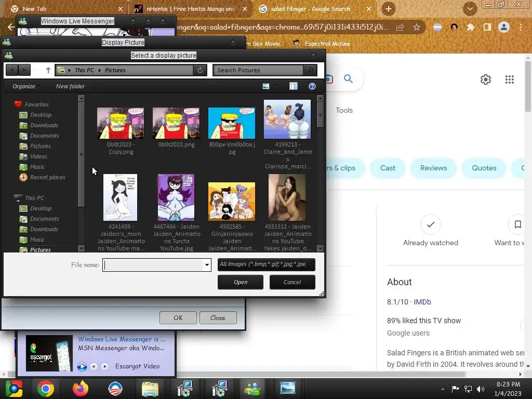Play the Escargot Video button
The height and width of the screenshot is (399, 532).
point(82,366)
